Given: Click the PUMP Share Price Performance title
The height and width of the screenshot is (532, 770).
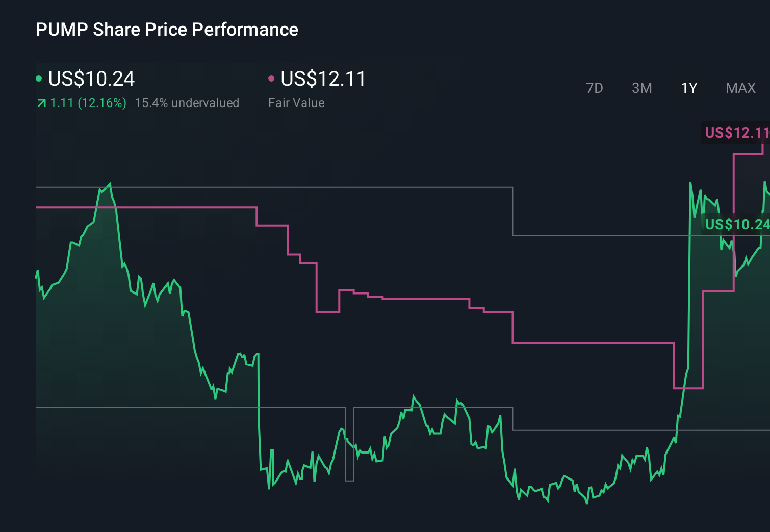Looking at the screenshot, I should (x=166, y=30).
